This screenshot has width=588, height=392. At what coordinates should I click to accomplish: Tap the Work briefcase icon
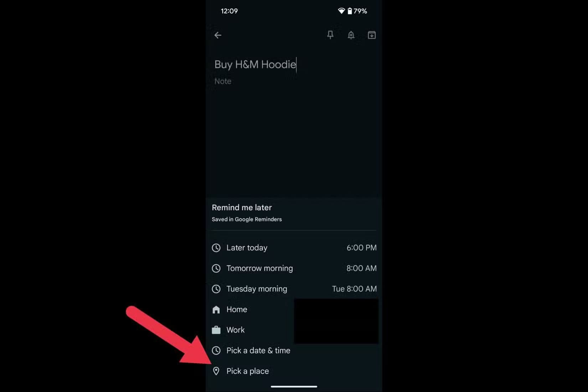(216, 330)
